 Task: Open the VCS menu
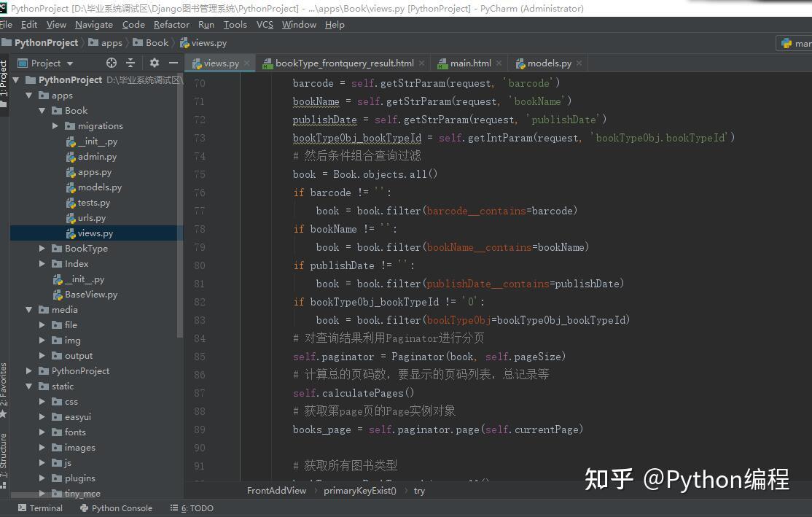[x=264, y=24]
